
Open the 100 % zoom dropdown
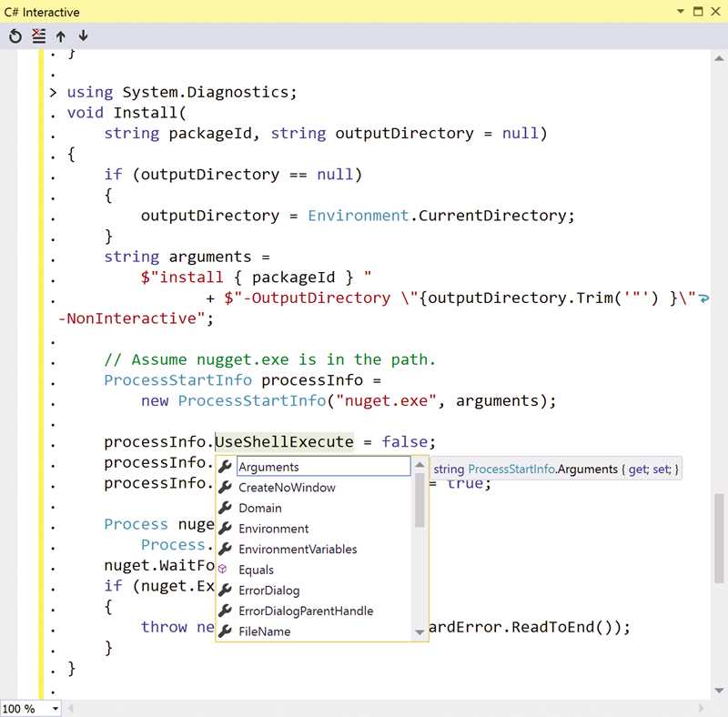(56, 709)
